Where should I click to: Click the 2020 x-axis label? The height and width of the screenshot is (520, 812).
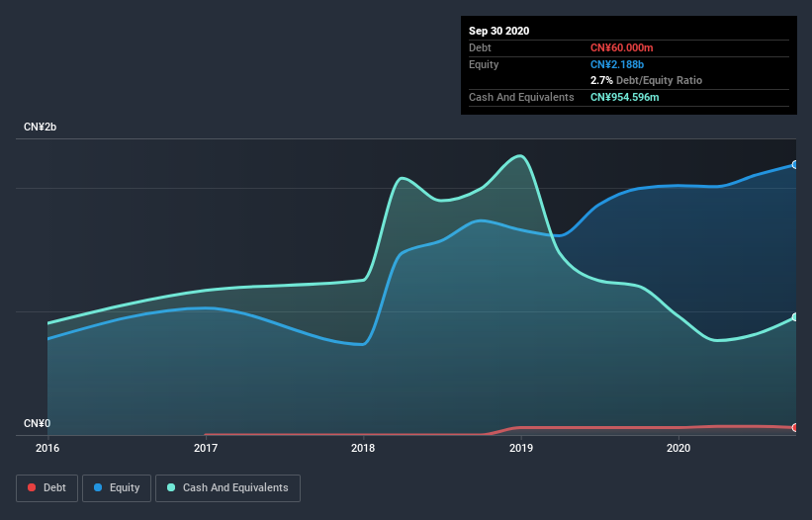(678, 448)
